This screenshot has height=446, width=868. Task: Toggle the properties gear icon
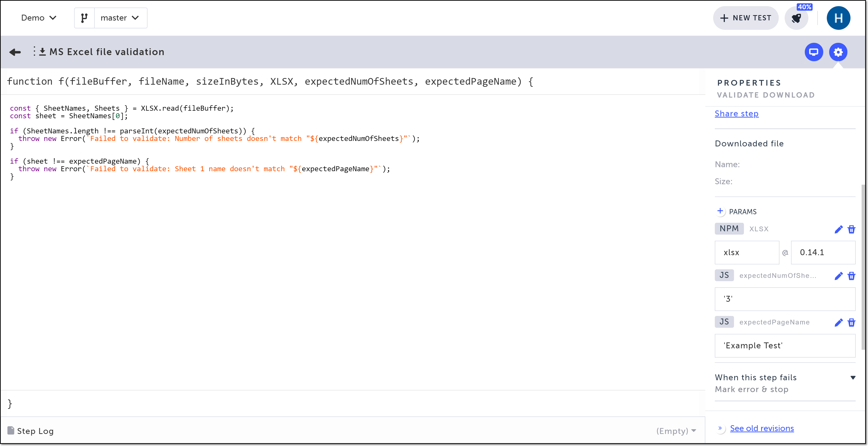click(838, 52)
